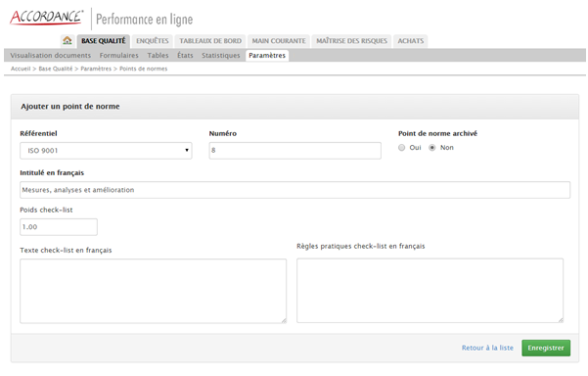Click the Intitulé en français field

[295, 190]
